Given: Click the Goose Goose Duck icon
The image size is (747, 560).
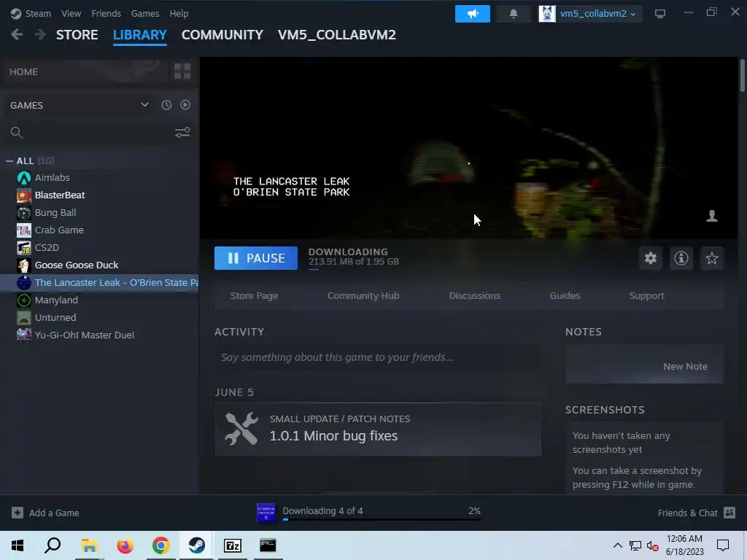Looking at the screenshot, I should [x=24, y=265].
